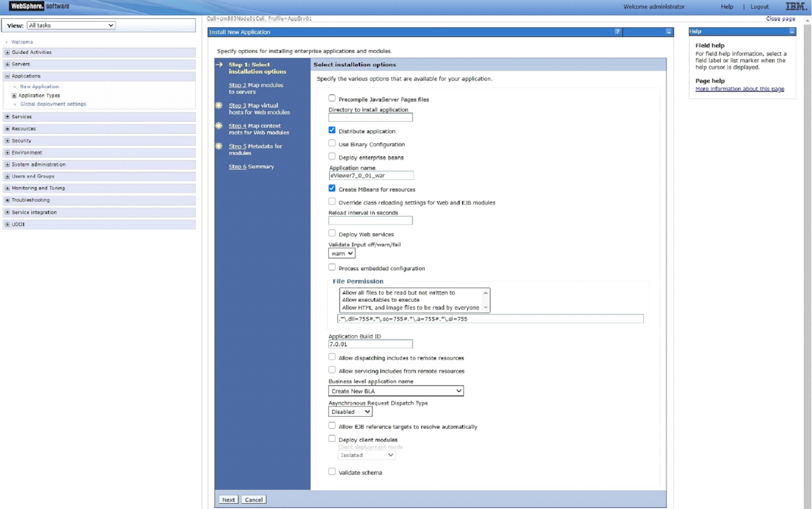The height and width of the screenshot is (509, 812).
Task: Minimize the Install New Application panel
Action: tap(668, 32)
